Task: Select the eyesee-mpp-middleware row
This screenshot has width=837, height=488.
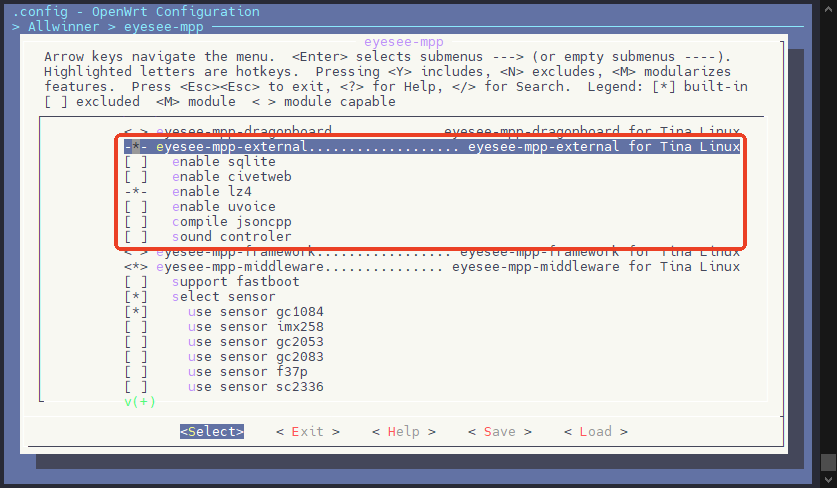Action: coord(432,267)
